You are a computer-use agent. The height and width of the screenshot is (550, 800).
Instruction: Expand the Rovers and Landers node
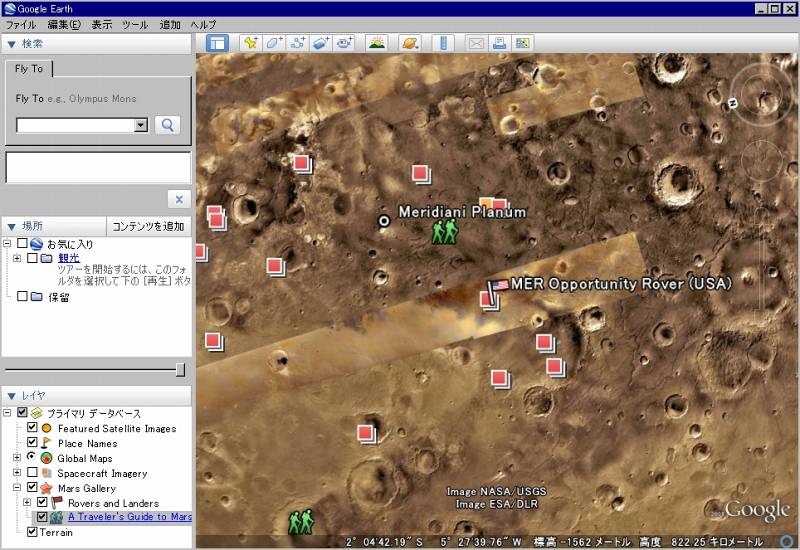tap(27, 503)
